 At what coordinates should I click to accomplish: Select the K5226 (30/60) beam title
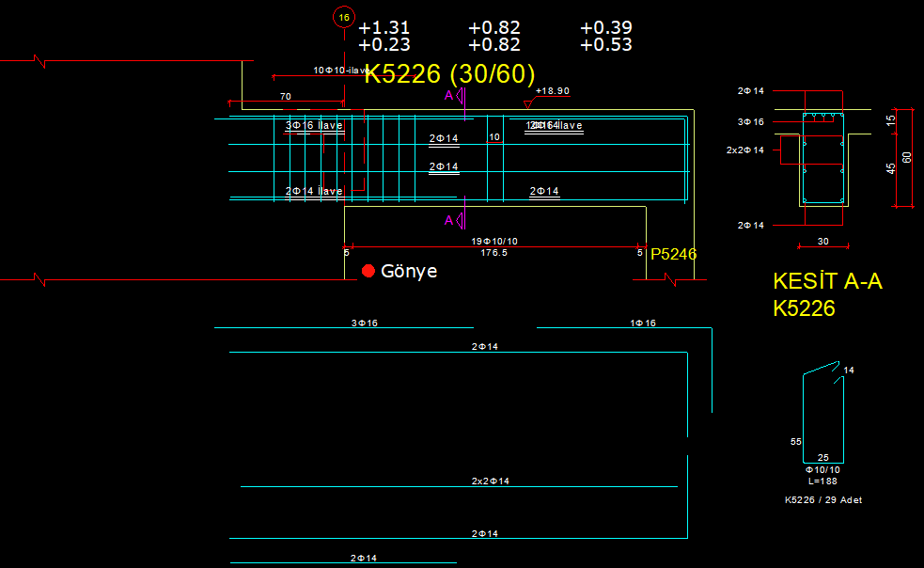coord(449,74)
